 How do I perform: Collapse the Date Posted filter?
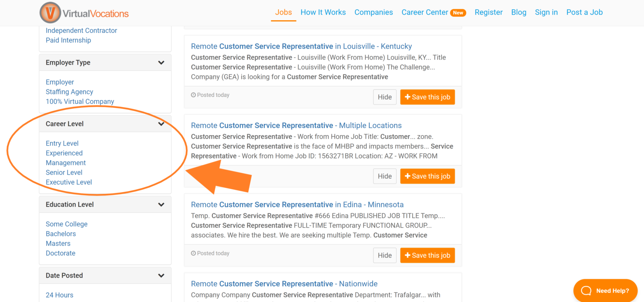pos(161,275)
